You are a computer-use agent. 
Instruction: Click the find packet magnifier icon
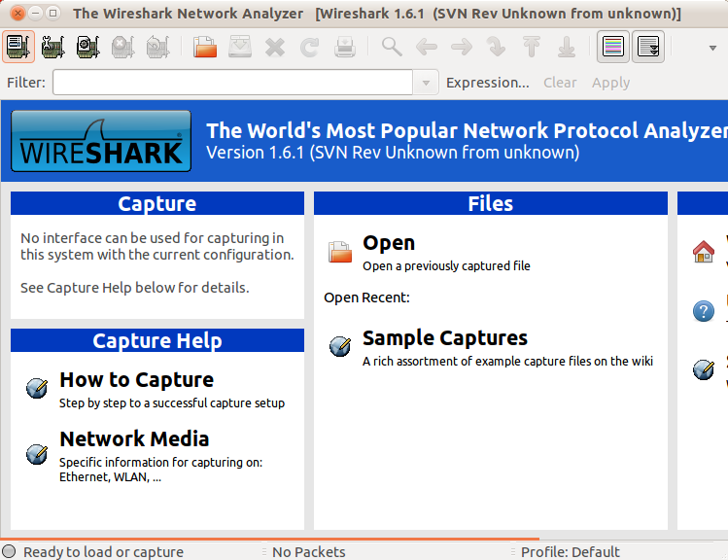click(392, 47)
